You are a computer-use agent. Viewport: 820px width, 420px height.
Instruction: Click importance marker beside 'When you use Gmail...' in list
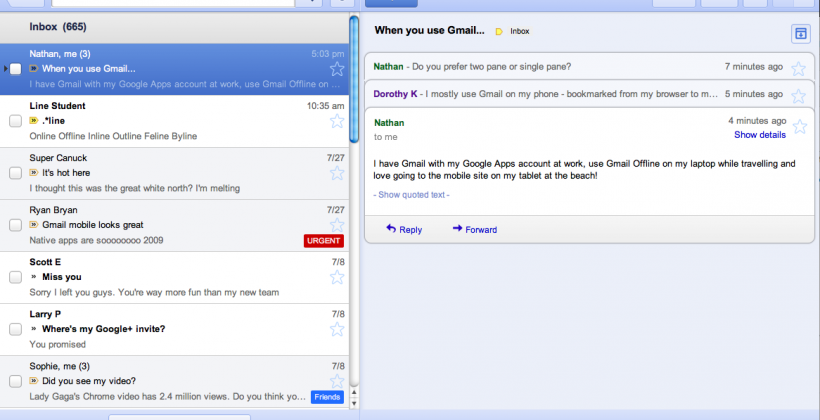tap(34, 69)
